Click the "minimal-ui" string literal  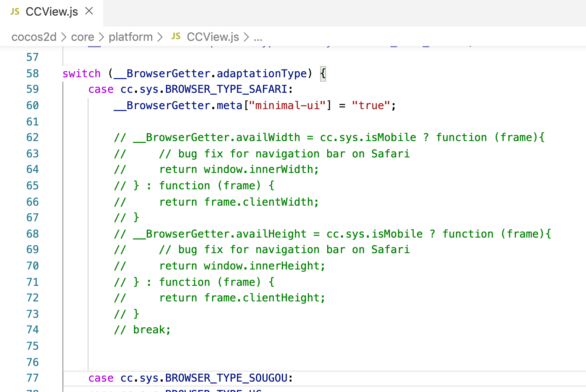(x=287, y=105)
